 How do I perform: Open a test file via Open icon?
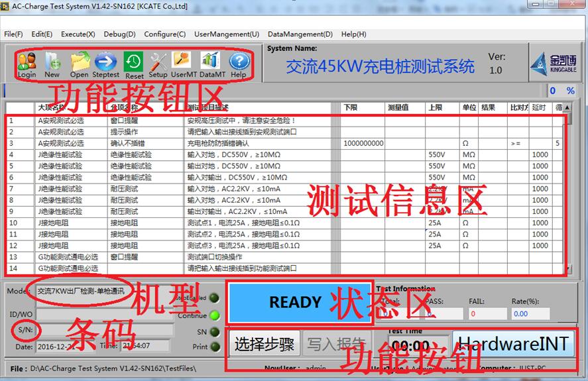pos(79,63)
